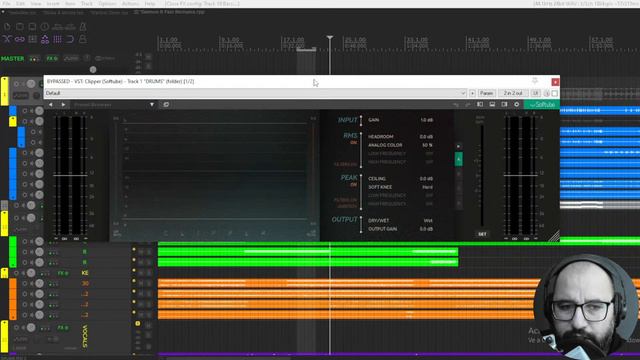
Task: Open the master track FX button
Action: point(51,59)
